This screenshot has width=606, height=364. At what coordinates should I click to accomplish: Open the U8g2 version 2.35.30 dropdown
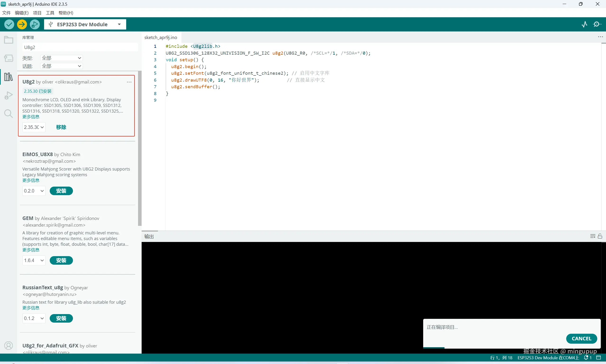pos(34,127)
